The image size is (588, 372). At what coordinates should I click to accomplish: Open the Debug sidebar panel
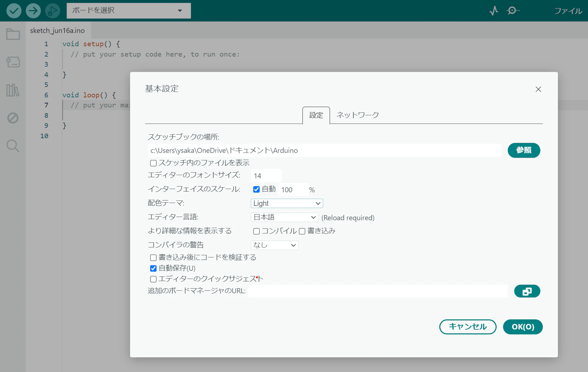13,118
